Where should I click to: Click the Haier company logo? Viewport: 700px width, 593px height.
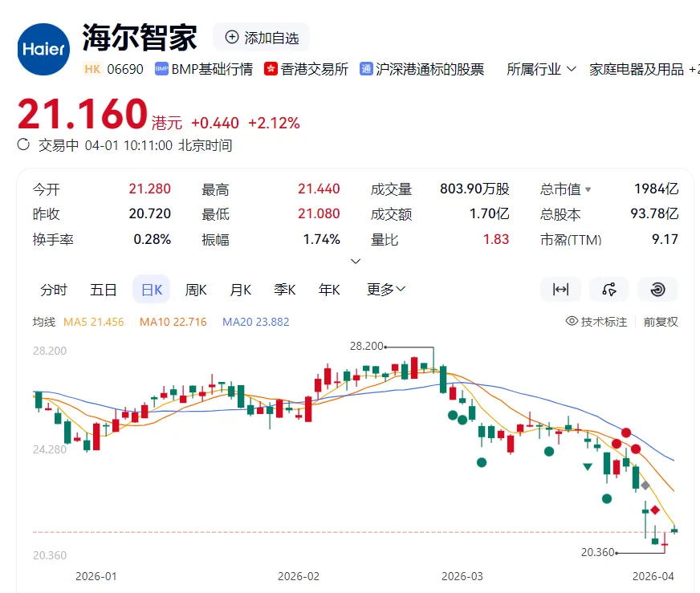pyautogui.click(x=43, y=49)
